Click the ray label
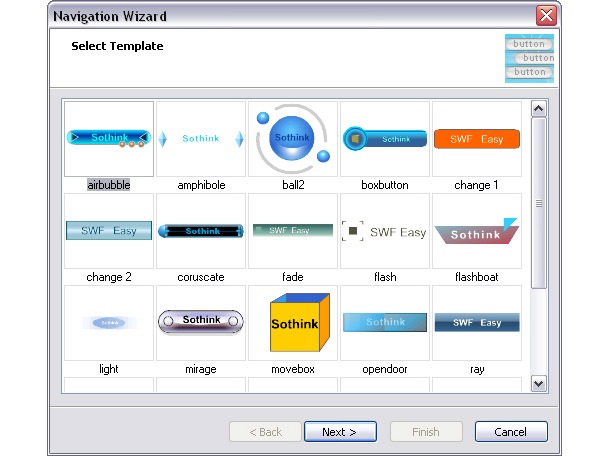The image size is (608, 456). [x=477, y=369]
